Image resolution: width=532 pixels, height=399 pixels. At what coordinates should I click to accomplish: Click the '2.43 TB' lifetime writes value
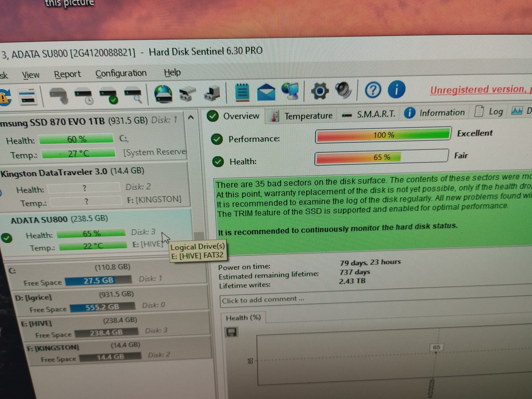(x=352, y=281)
